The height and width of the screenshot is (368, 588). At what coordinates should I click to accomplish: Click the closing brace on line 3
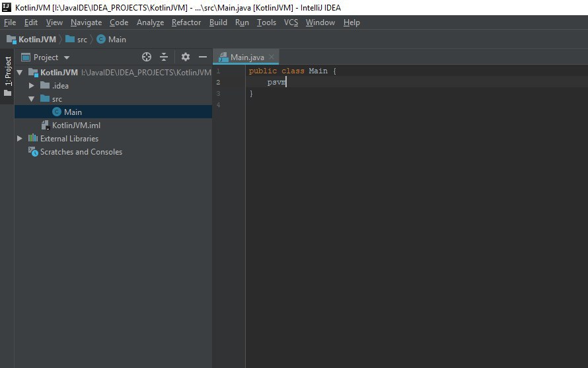[x=251, y=93]
